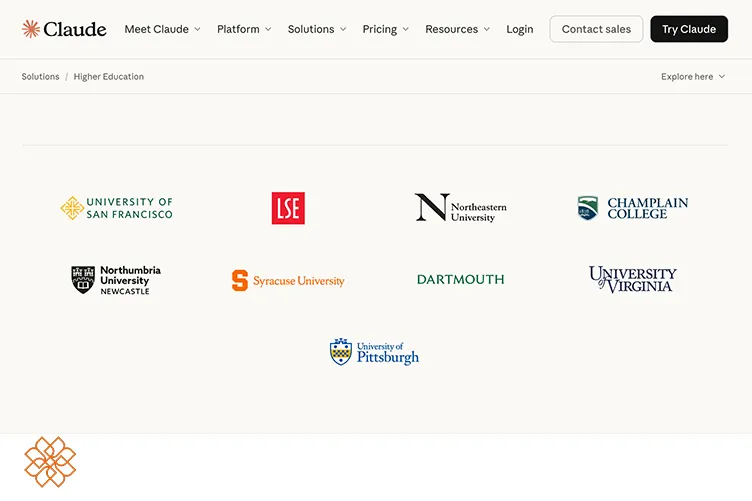This screenshot has width=752, height=501.
Task: Expand the Pricing chevron arrow
Action: [406, 29]
